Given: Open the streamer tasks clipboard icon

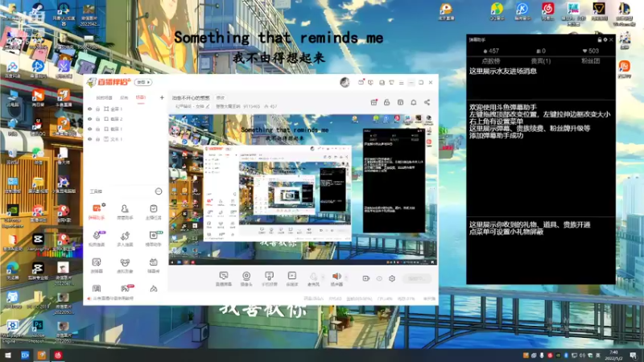Looking at the screenshot, I should click(153, 212).
